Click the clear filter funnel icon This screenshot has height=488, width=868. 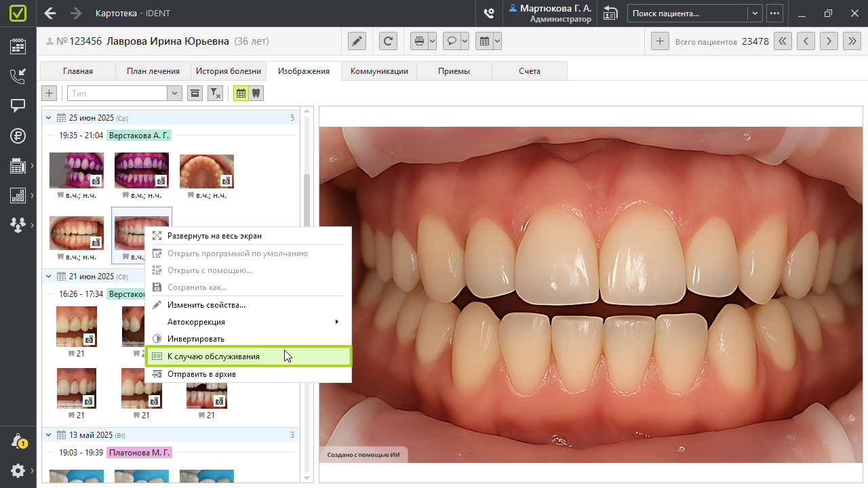click(x=215, y=94)
